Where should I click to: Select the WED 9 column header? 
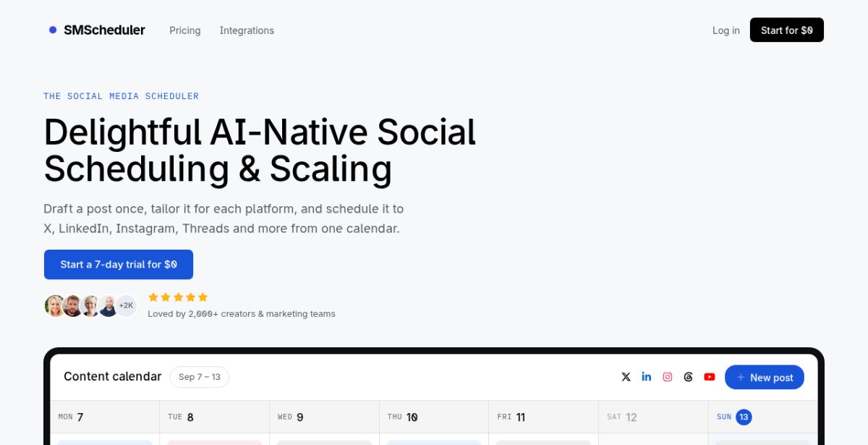click(x=324, y=417)
